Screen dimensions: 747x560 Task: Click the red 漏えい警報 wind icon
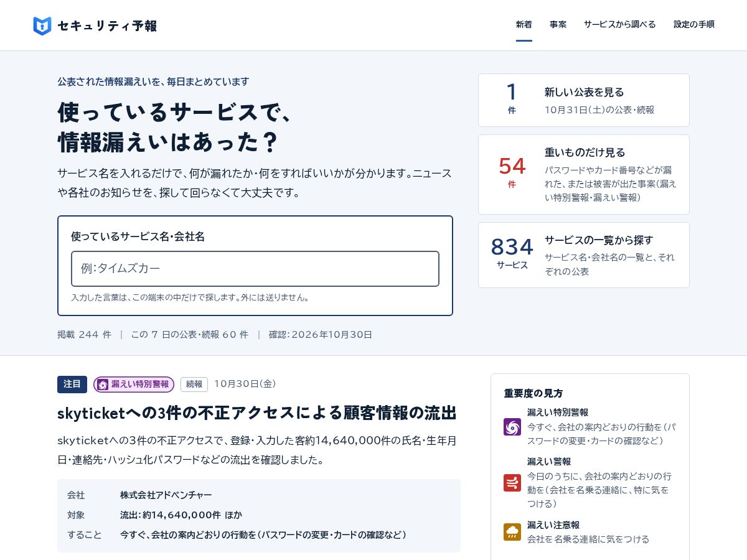tap(512, 483)
